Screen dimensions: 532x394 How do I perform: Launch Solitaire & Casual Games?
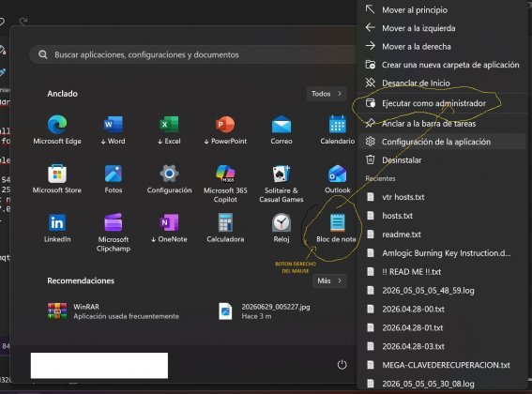coord(281,184)
